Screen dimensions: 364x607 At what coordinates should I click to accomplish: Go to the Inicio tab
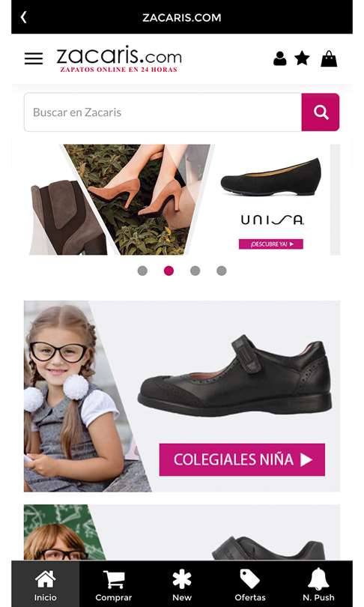(45, 585)
